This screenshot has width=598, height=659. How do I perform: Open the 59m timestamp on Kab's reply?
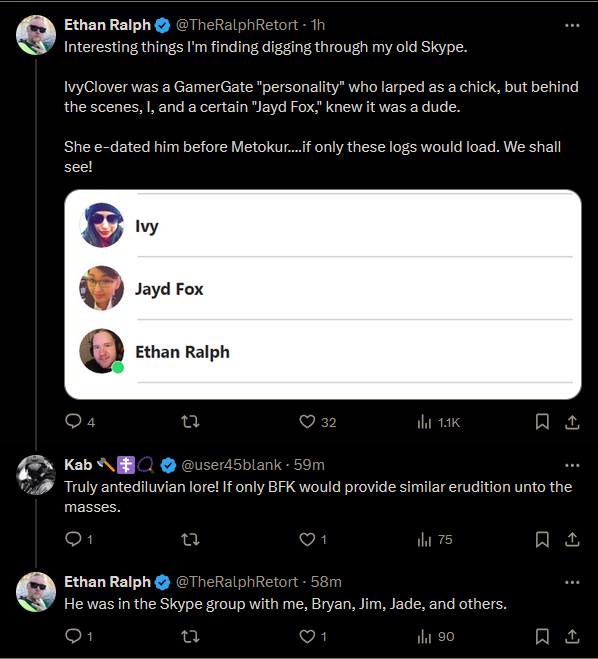click(309, 465)
